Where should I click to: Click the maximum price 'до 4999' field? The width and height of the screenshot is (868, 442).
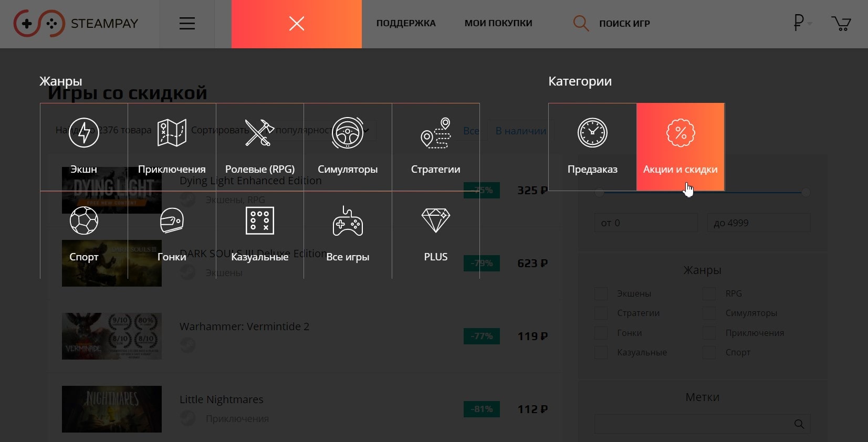pyautogui.click(x=759, y=223)
